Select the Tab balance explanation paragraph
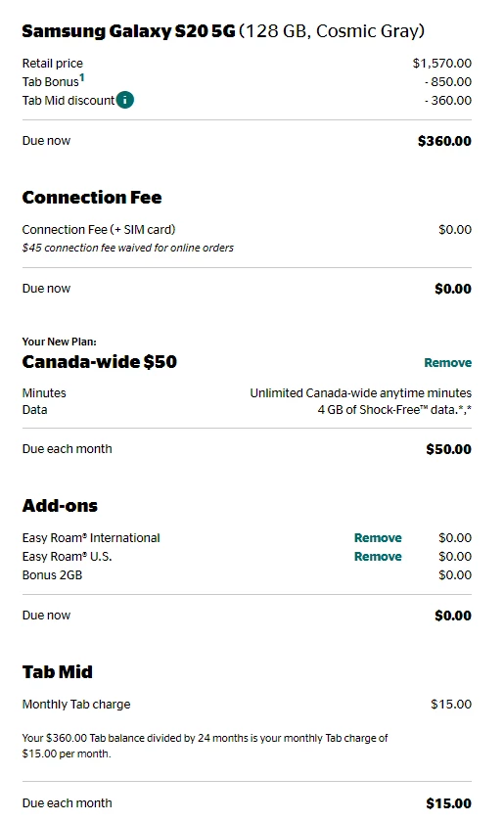The width and height of the screenshot is (504, 822). click(206, 746)
